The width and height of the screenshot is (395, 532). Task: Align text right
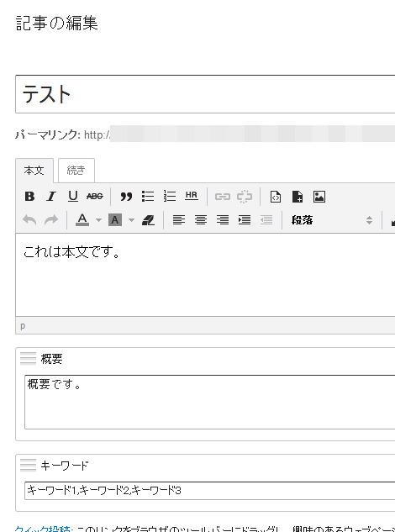point(222,220)
